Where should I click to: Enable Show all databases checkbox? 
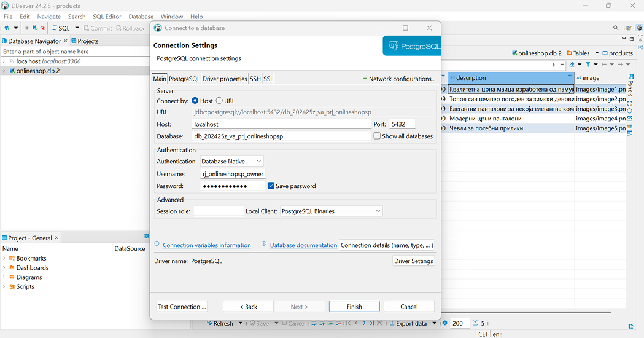click(377, 136)
